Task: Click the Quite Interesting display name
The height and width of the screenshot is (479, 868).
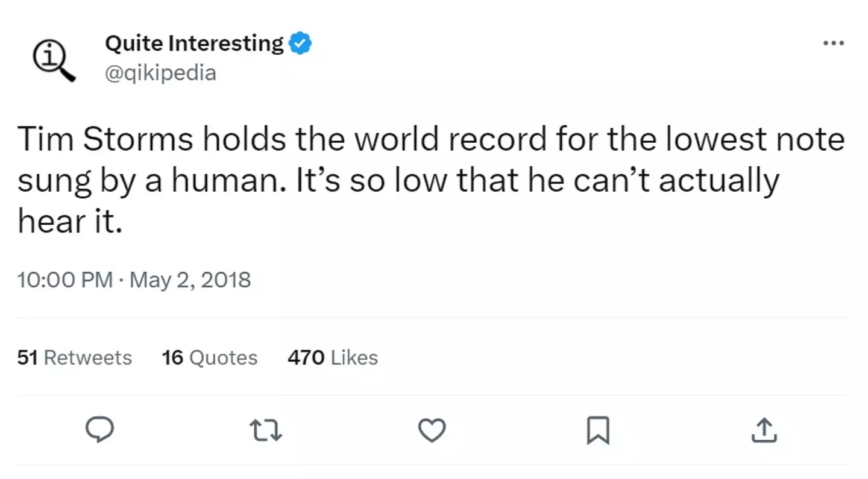Action: (x=194, y=43)
